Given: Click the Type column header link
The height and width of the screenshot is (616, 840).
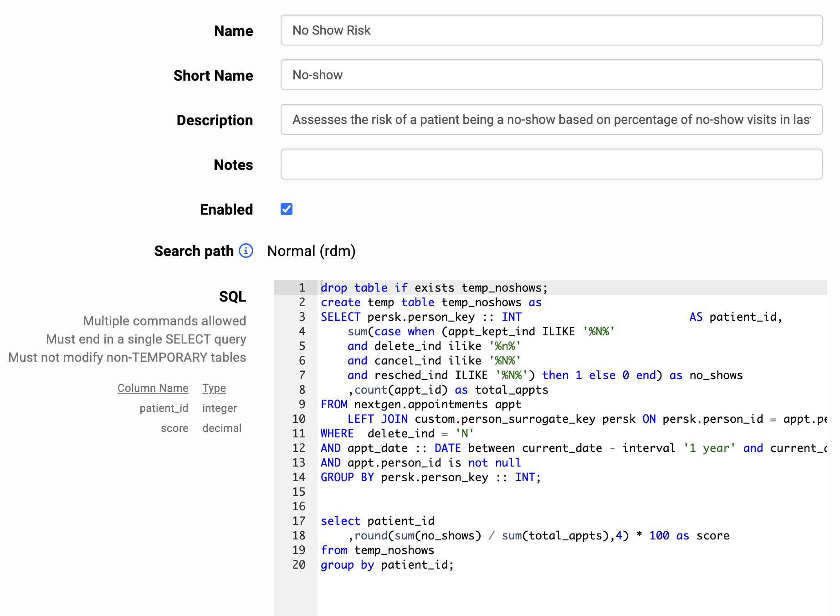Looking at the screenshot, I should [x=214, y=388].
